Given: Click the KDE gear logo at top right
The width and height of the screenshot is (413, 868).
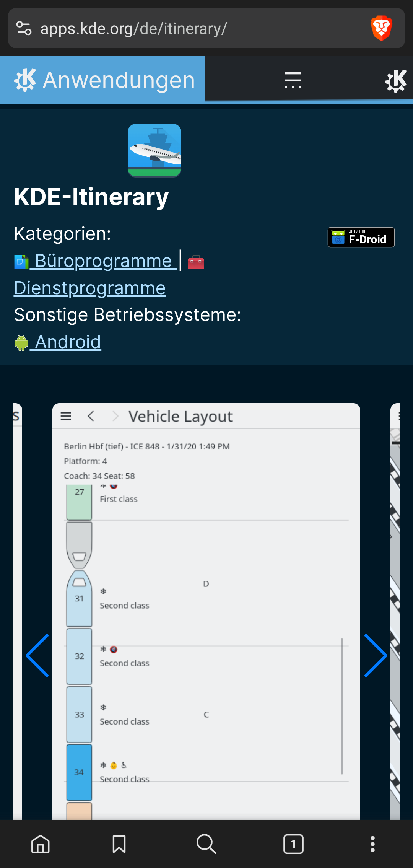Looking at the screenshot, I should (x=396, y=80).
